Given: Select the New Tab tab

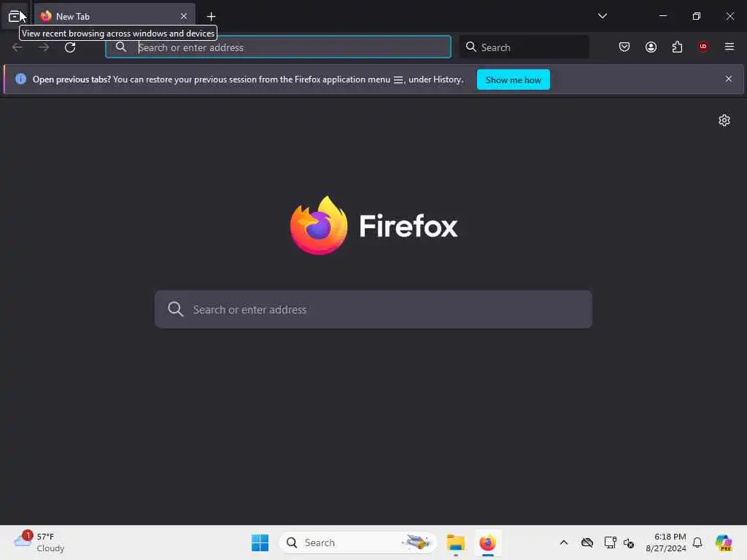Looking at the screenshot, I should click(115, 16).
